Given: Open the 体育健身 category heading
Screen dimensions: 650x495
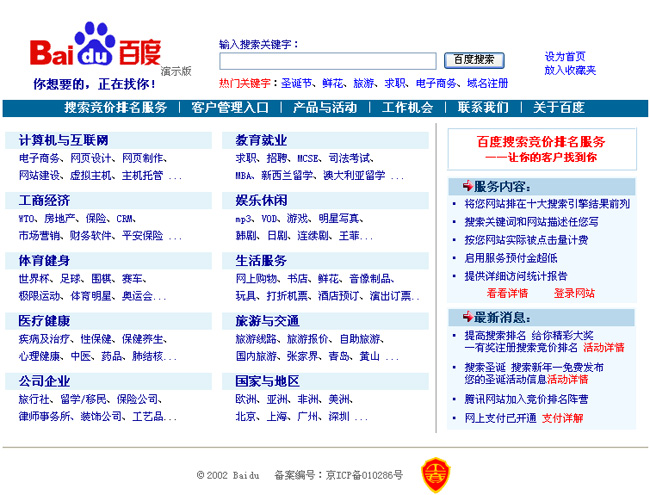Looking at the screenshot, I should pos(44,261).
